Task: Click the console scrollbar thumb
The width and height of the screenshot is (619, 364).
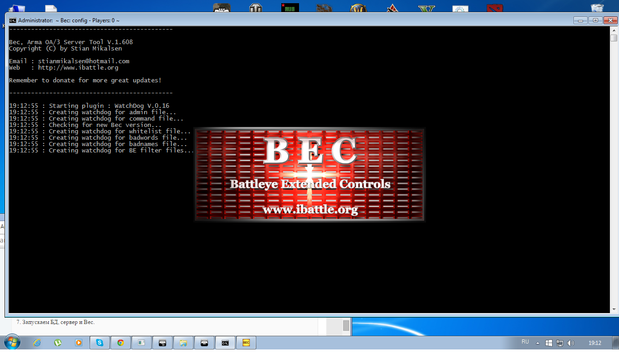Action: click(614, 38)
